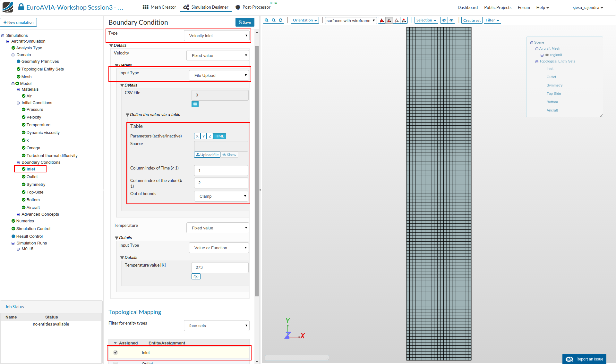Click the hide selection eye icon
Image resolution: width=616 pixels, height=364 pixels.
pyautogui.click(x=444, y=20)
